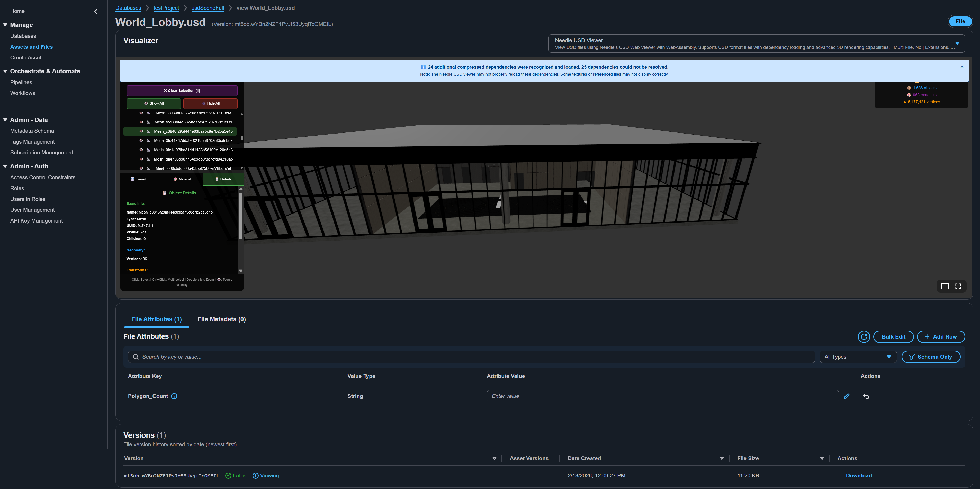
Task: Focus the Search by key or value field
Action: [471, 357]
